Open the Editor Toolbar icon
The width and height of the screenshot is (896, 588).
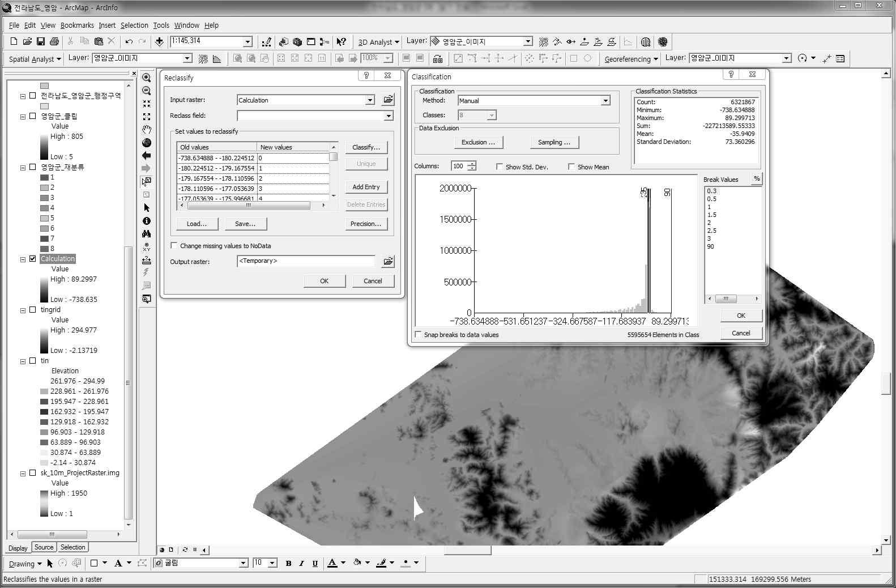[267, 41]
